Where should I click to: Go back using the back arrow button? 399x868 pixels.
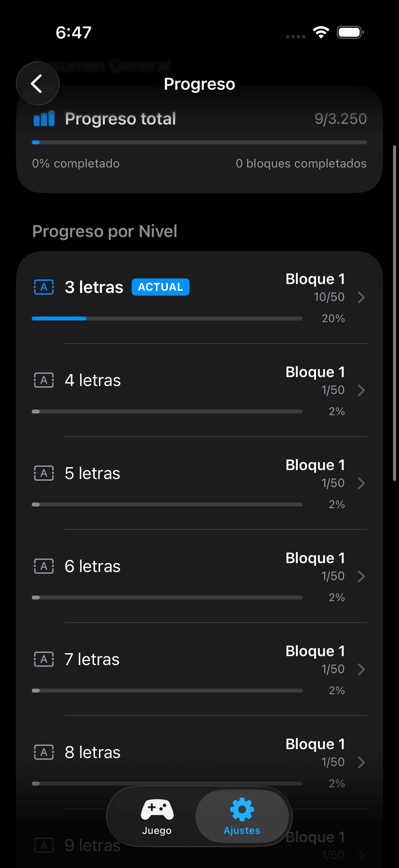click(37, 83)
